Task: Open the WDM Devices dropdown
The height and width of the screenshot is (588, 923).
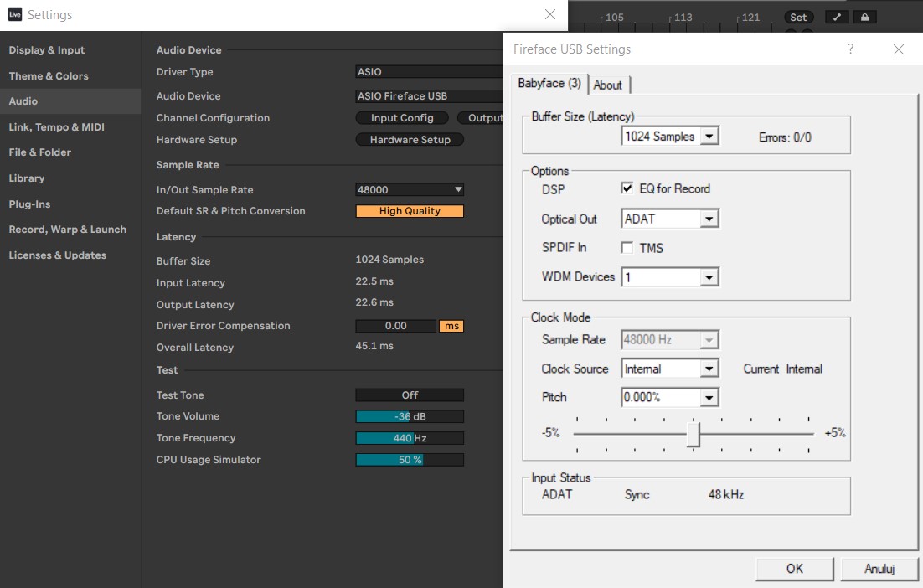Action: (670, 277)
